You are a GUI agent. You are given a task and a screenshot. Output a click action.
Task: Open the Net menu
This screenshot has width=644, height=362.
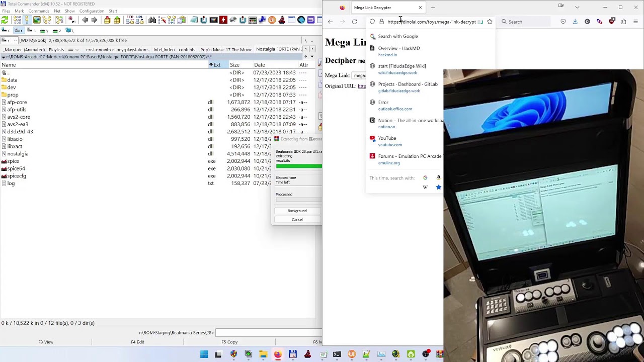point(57,11)
